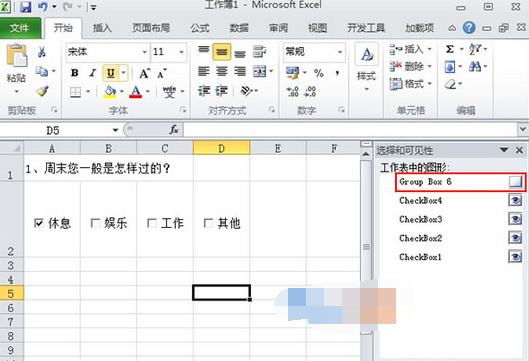Toggle Bold formatting

tap(75, 73)
